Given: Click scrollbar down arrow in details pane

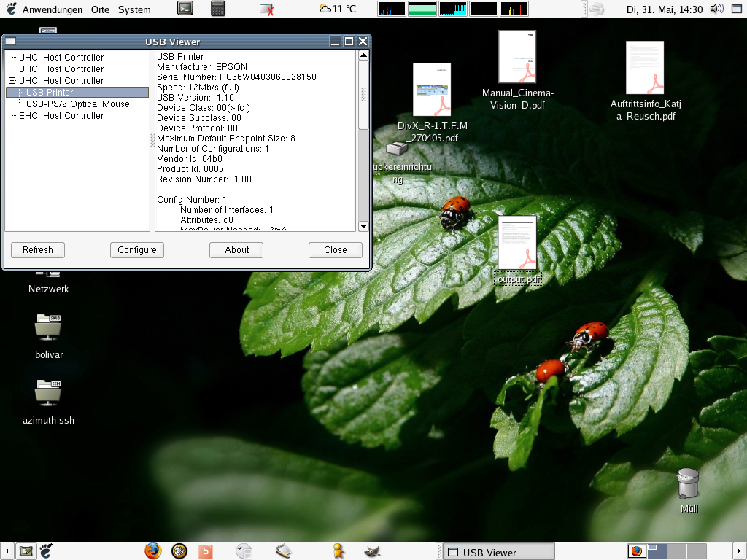Looking at the screenshot, I should coord(363,226).
